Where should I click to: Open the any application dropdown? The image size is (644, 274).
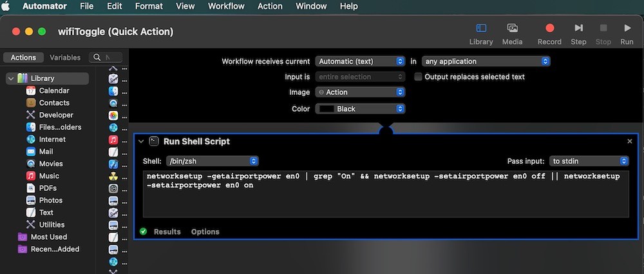point(486,61)
